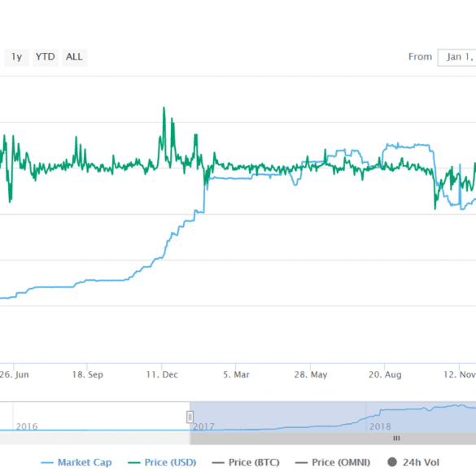Toggle the 24h Vol legend label

coord(421,462)
